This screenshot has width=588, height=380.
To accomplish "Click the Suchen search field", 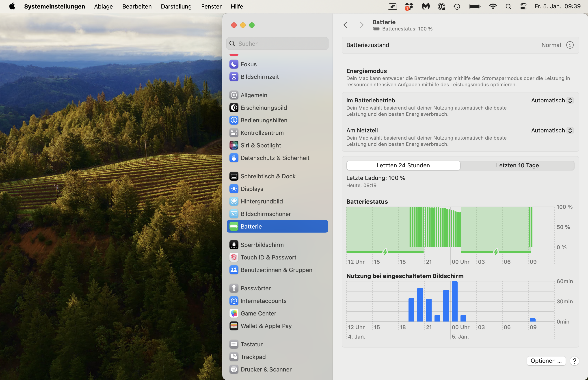I will pyautogui.click(x=277, y=44).
